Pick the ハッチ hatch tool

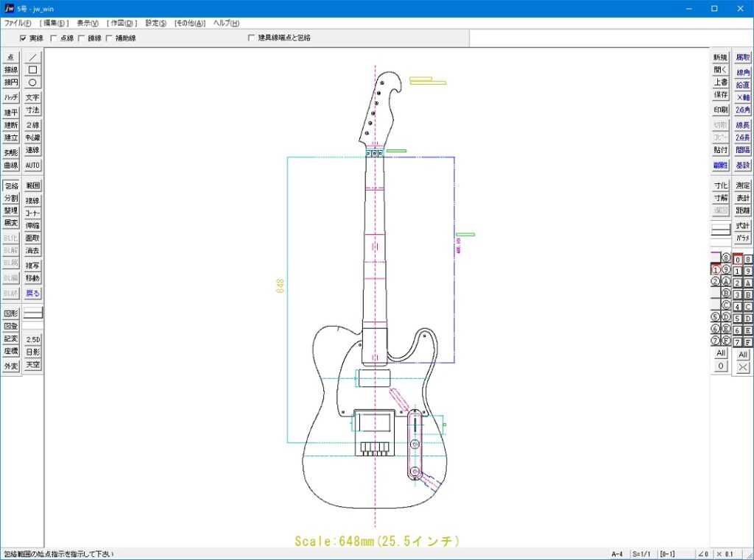pyautogui.click(x=11, y=97)
